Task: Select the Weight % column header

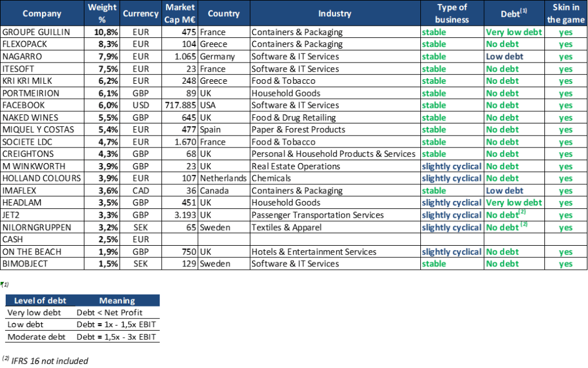Action: [102, 13]
